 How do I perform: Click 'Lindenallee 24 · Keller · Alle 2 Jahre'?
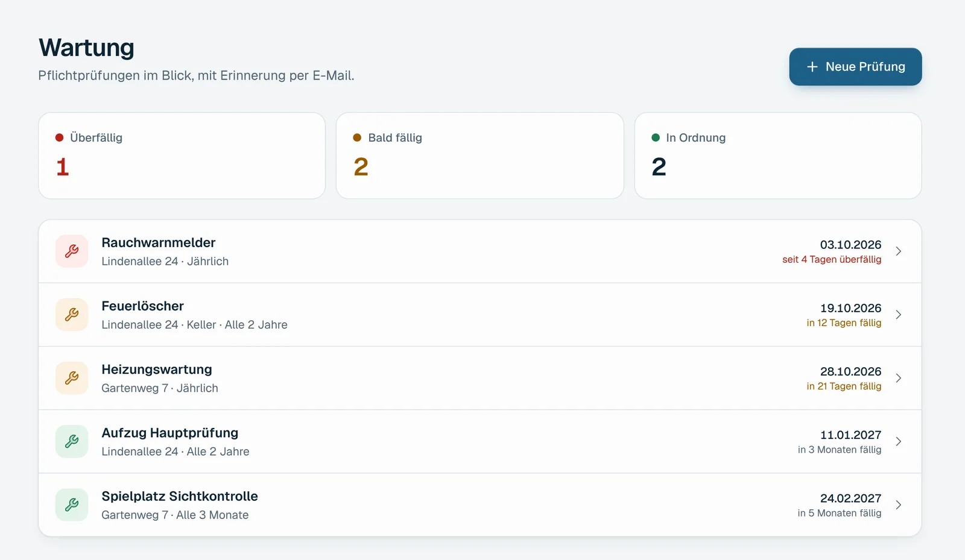coord(194,324)
